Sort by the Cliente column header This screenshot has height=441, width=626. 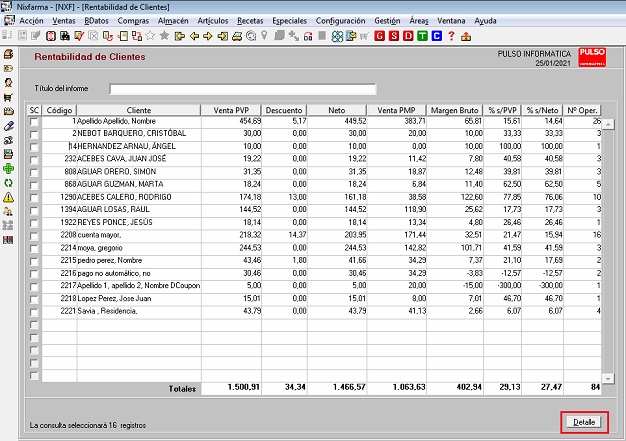click(139, 110)
